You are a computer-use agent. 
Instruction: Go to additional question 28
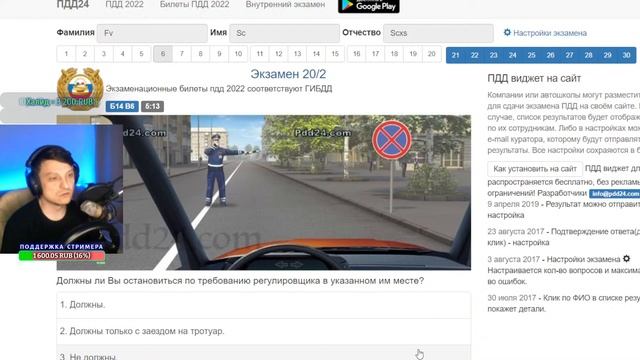(588, 55)
